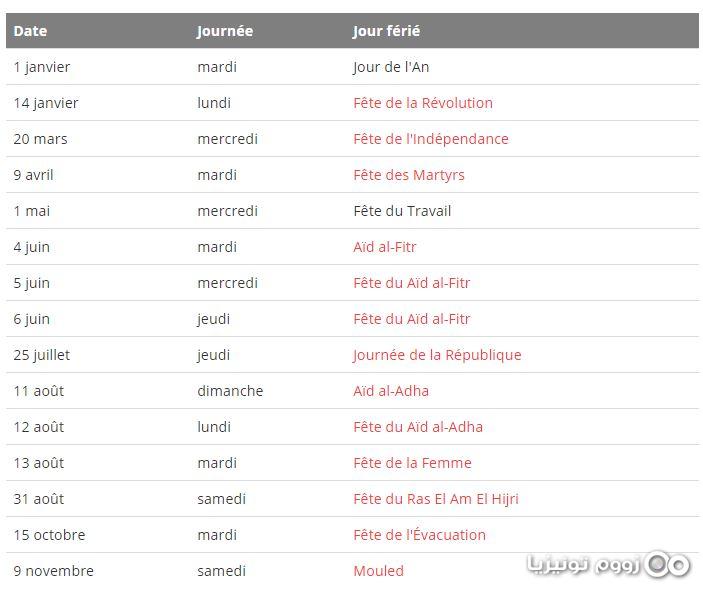Click the Jour de l'An table cell
703x593 pixels.
tap(391, 67)
